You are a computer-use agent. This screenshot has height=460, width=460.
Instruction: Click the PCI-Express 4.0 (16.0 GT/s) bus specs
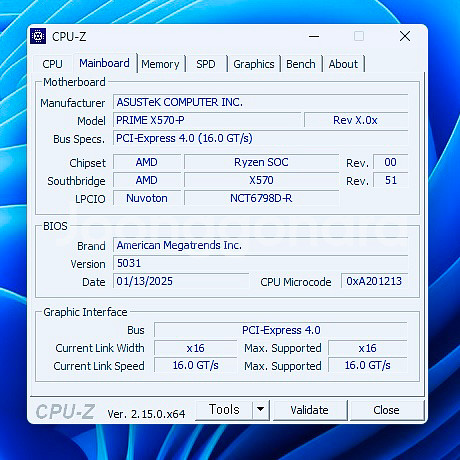[261, 138]
